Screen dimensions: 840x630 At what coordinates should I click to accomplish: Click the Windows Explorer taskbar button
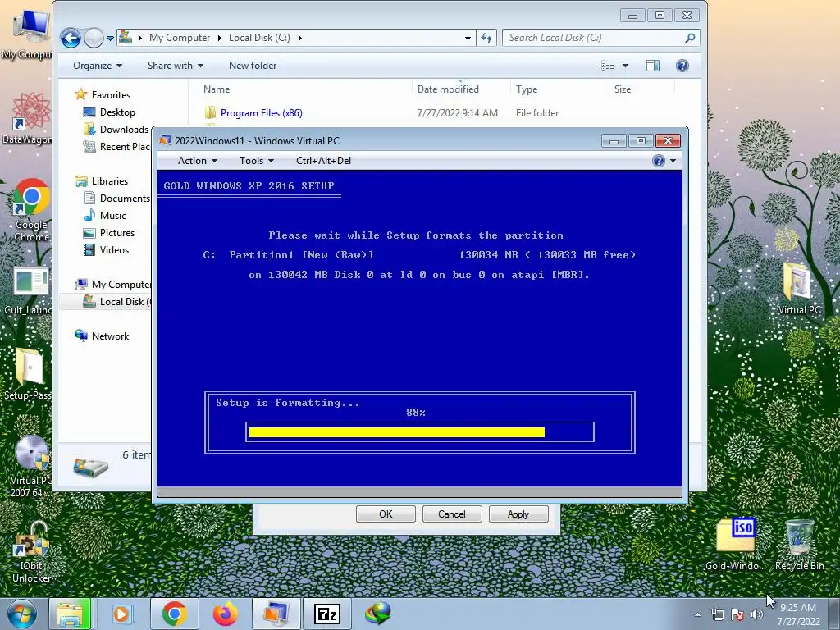click(71, 614)
